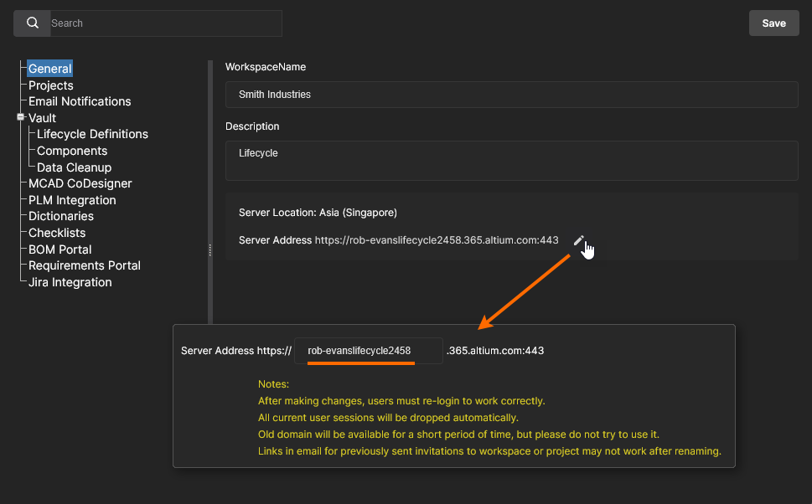
Task: Open BOM Portal settings
Action: pyautogui.click(x=60, y=249)
